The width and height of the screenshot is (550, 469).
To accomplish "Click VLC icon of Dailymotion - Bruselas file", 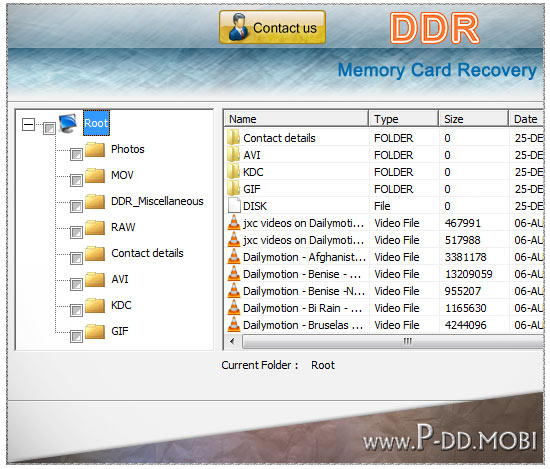I will [234, 325].
